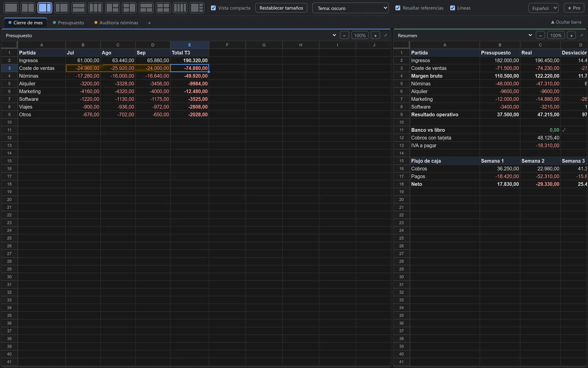Click the Nóminas cell in Presupuesto pane

(42, 76)
